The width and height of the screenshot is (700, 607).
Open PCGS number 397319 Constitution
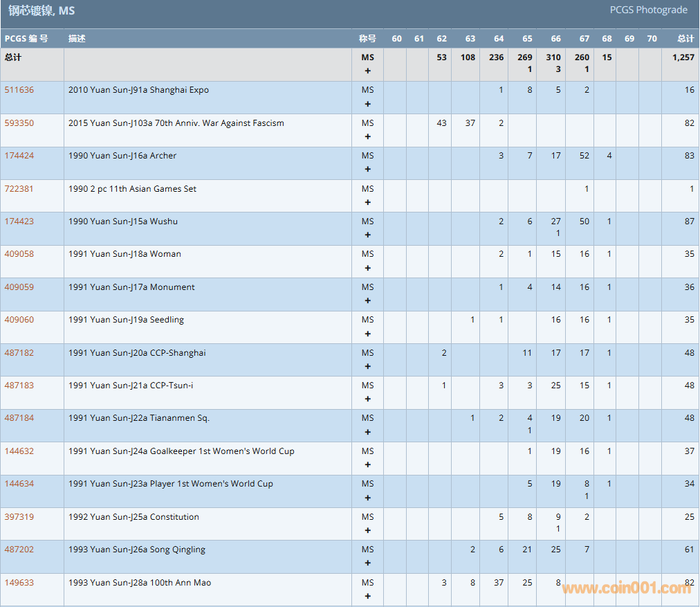pos(19,517)
